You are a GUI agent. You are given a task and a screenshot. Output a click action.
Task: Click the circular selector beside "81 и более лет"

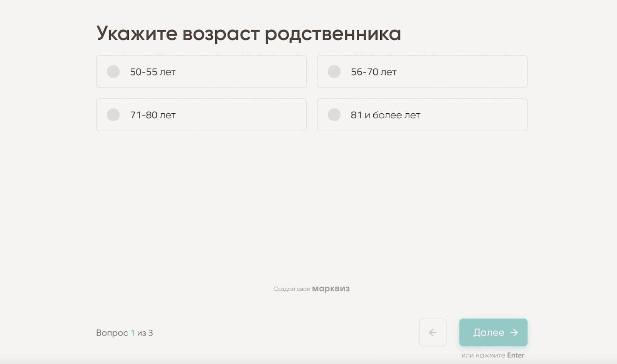334,115
